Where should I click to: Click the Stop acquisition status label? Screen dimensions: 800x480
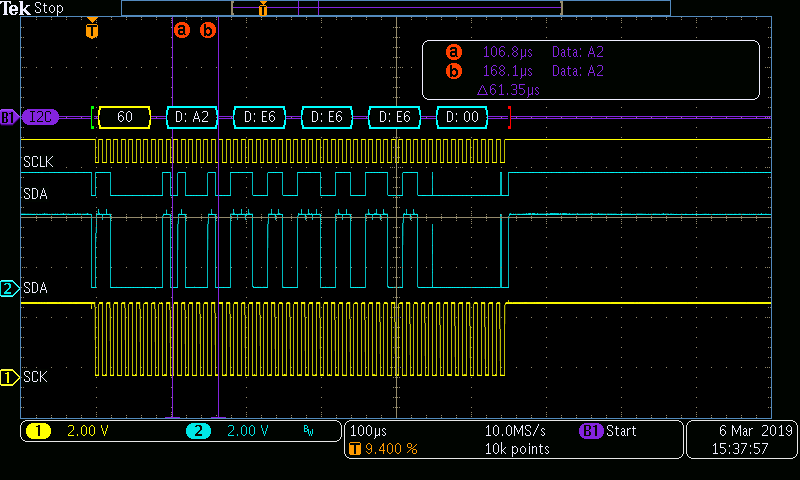(48, 8)
